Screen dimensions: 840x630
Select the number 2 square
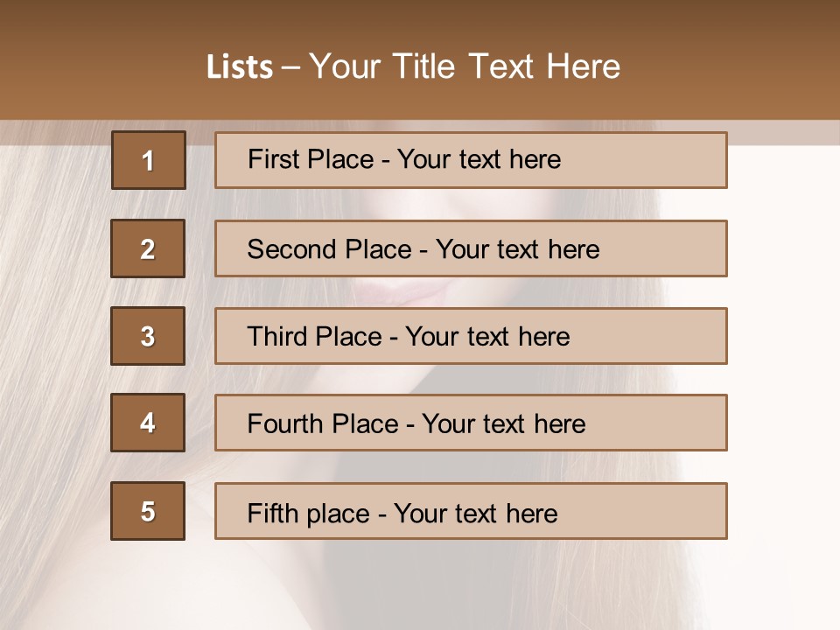pyautogui.click(x=148, y=248)
